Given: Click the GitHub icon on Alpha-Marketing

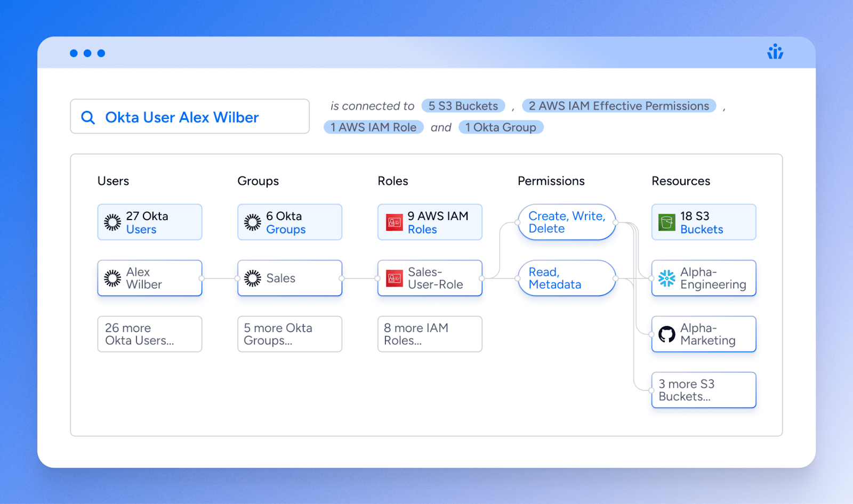Looking at the screenshot, I should coord(667,334).
